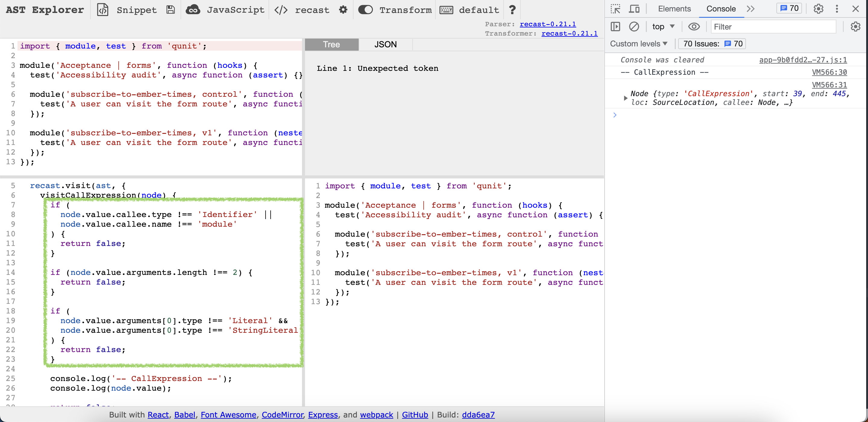Open the top context dropdown
The image size is (868, 422).
click(x=663, y=27)
